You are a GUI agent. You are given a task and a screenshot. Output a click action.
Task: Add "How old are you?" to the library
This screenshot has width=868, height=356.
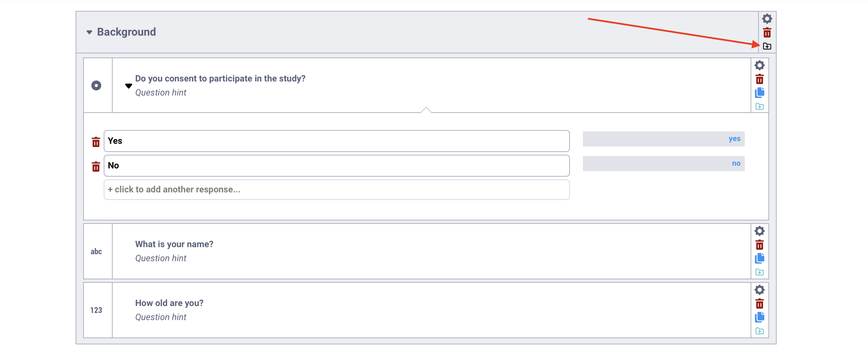click(759, 331)
